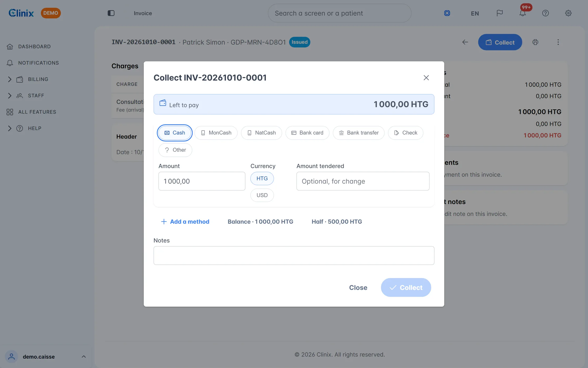
Task: Open the help question-mark icon
Action: [x=545, y=13]
